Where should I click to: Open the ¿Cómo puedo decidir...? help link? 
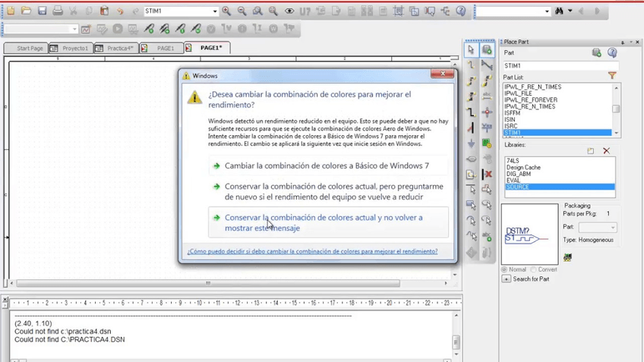point(312,251)
